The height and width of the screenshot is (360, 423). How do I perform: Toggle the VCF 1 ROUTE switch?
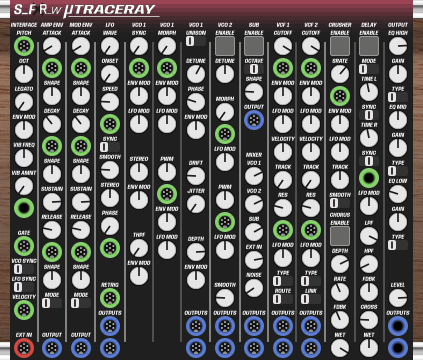point(283,299)
